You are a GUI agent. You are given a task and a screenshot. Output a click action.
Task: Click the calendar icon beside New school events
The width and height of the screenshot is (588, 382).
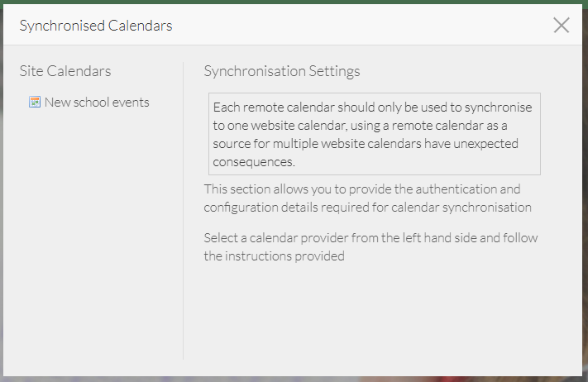point(35,103)
